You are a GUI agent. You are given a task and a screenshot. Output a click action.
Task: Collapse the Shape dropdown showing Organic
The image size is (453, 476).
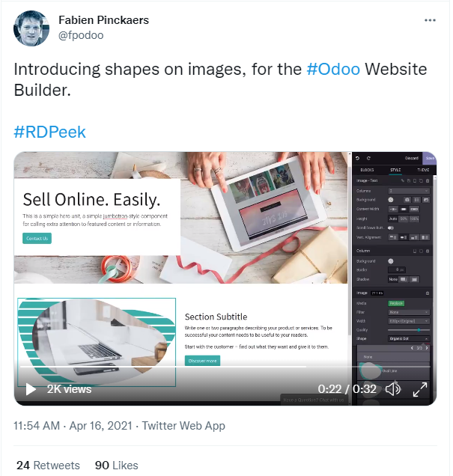409,338
